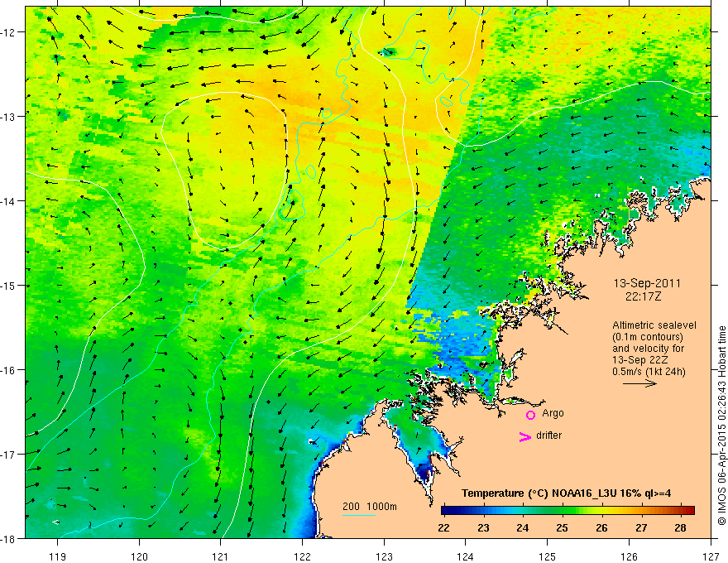This screenshot has width=728, height=563.
Task: Click latitude axis label -17
Action: tap(8, 455)
